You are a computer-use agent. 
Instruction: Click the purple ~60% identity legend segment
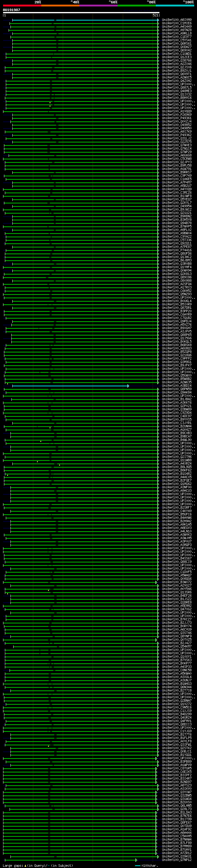(99, 6)
